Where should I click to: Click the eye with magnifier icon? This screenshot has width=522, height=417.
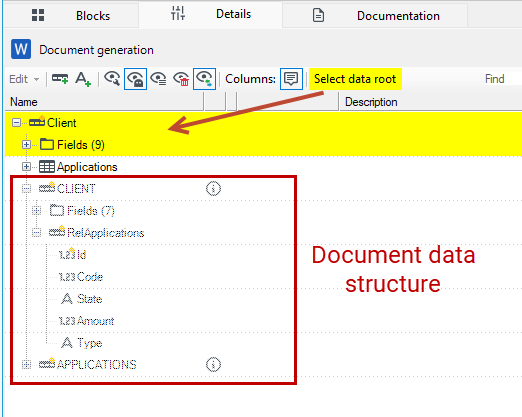point(112,79)
